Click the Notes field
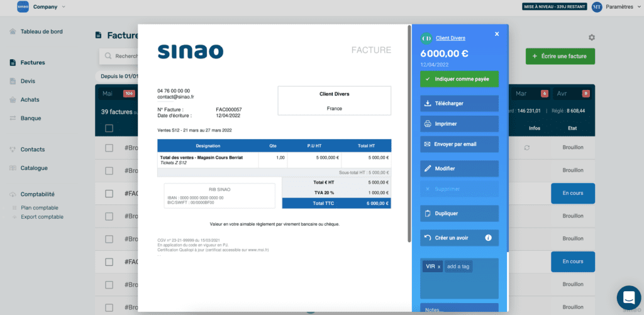 coord(459,309)
